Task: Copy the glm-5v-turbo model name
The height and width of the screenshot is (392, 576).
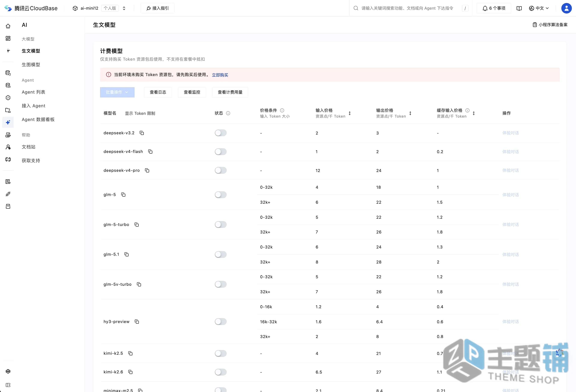Action: click(x=139, y=284)
